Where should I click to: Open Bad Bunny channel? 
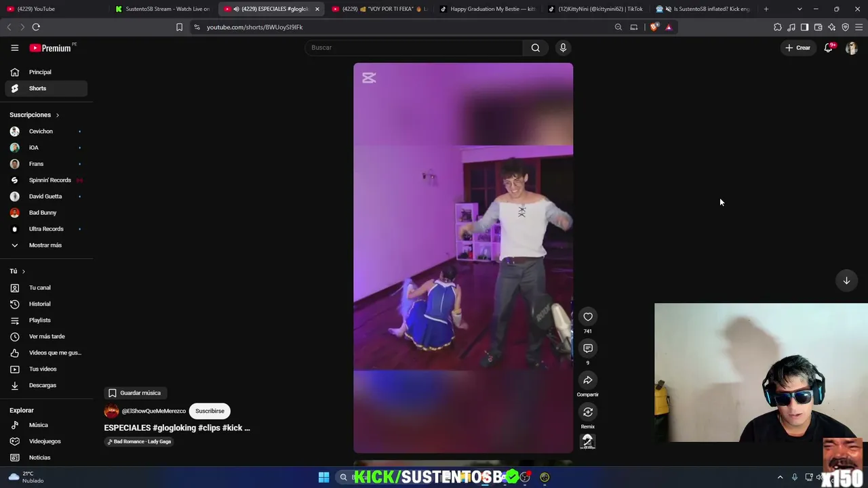pyautogui.click(x=46, y=213)
